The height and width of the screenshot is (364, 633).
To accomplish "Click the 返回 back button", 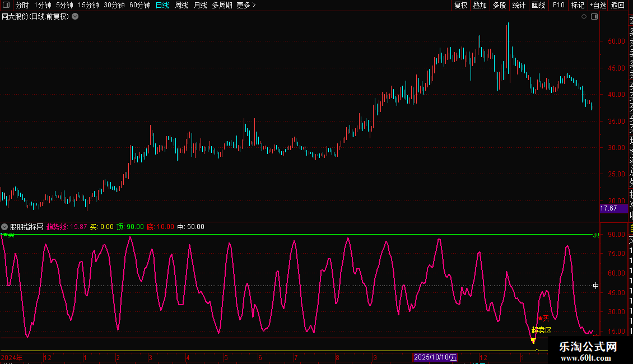I will (617, 5).
